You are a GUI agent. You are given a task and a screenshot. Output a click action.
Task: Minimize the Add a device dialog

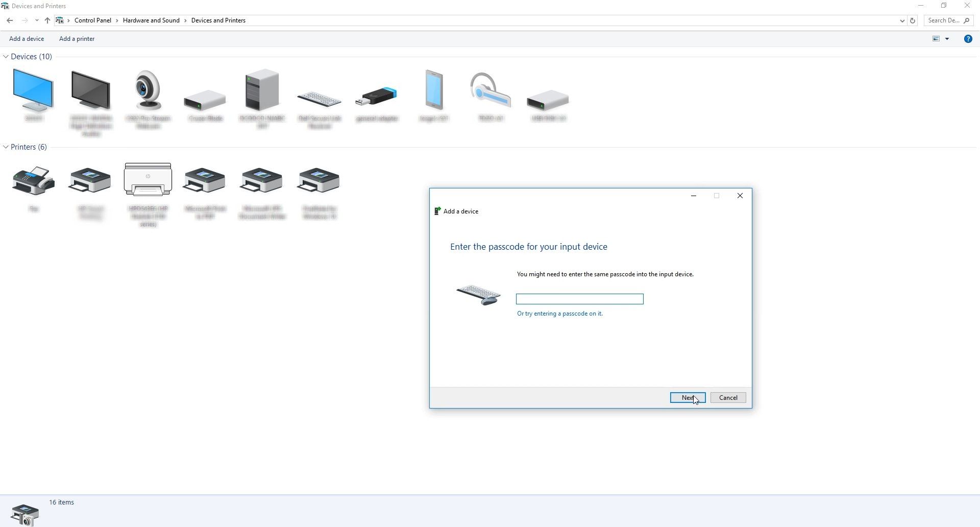click(x=693, y=196)
